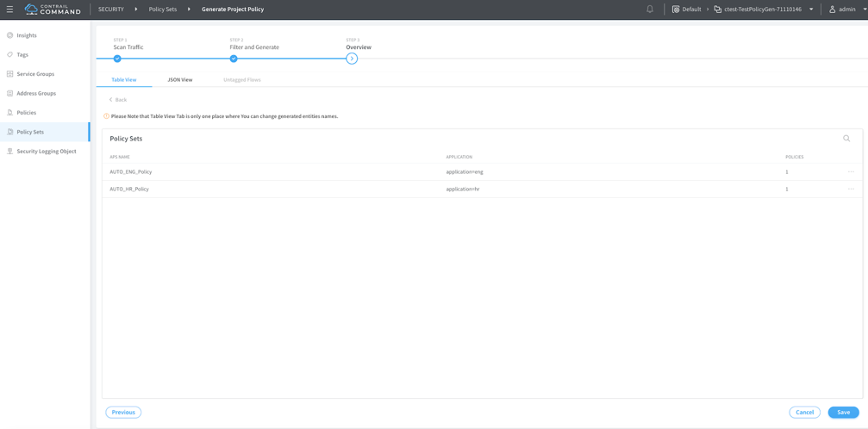Screen dimensions: 868x429
Task: Click the Policies sidebar icon
Action: (x=9, y=113)
